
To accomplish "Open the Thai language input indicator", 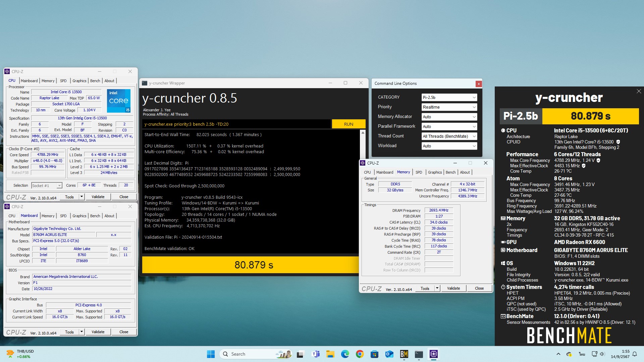I will point(582,354).
